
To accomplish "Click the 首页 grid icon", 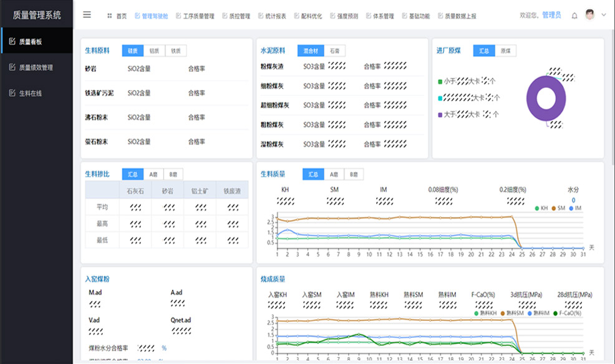I will (x=110, y=16).
